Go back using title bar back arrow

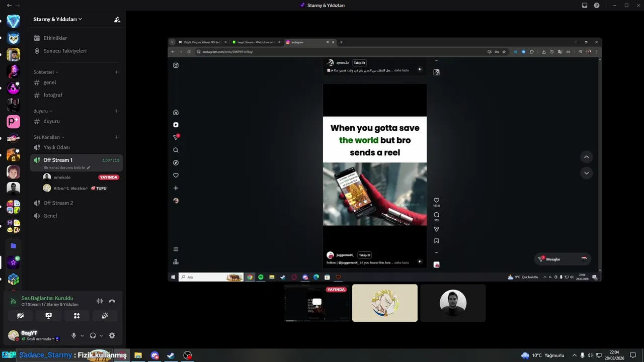coord(9,6)
